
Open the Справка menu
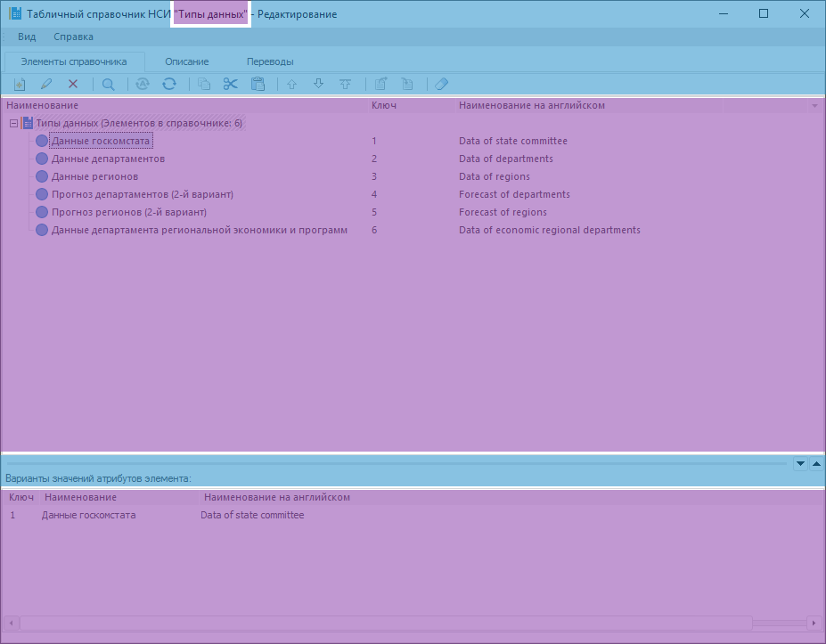[x=73, y=37]
